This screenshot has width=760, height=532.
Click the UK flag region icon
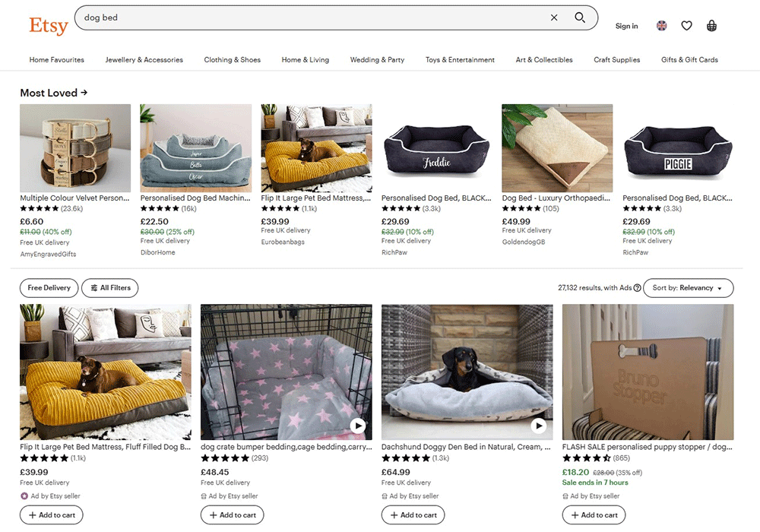[x=661, y=26]
